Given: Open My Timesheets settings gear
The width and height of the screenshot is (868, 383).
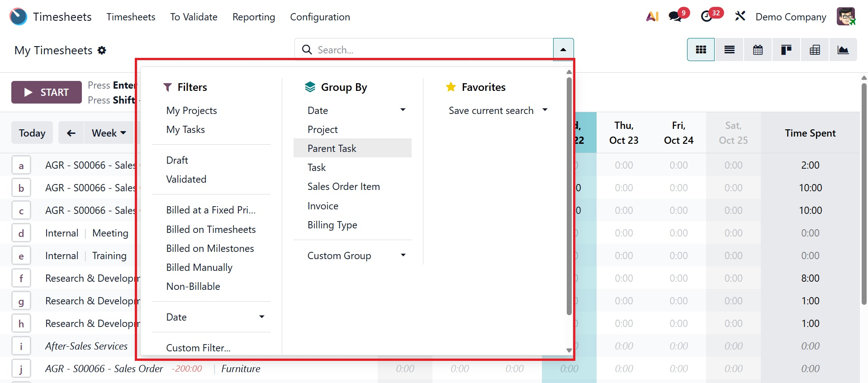Looking at the screenshot, I should (102, 50).
